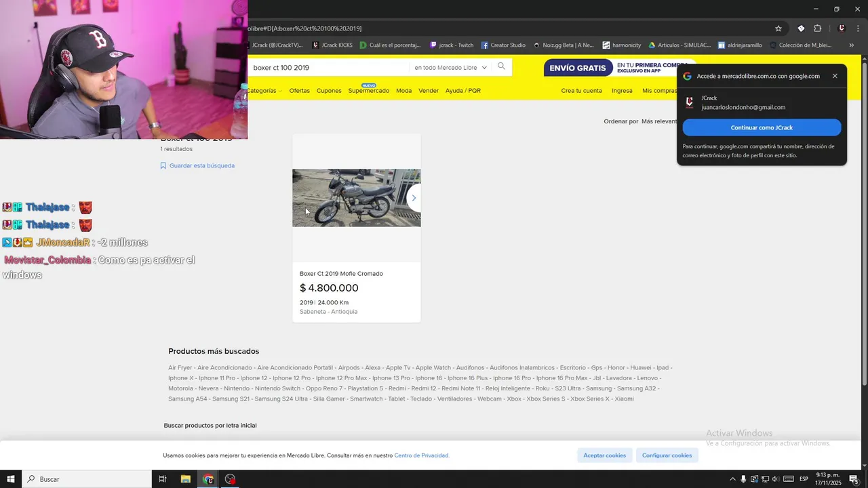The height and width of the screenshot is (488, 868).
Task: Open the 'JCrack (@JCrackTV)' bookmark
Action: tap(277, 45)
